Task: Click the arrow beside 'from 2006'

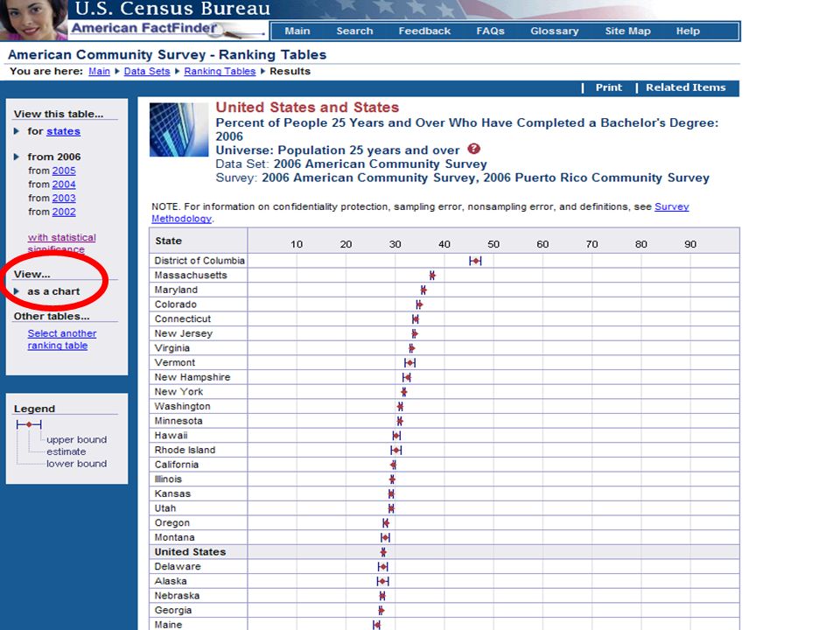Action: click(17, 157)
